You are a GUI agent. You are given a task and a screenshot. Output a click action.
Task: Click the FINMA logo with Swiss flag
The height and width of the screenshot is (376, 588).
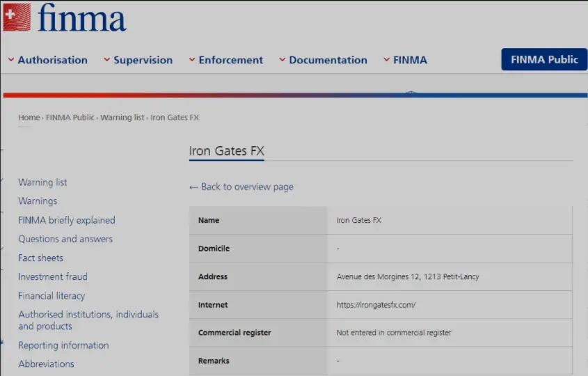65,17
